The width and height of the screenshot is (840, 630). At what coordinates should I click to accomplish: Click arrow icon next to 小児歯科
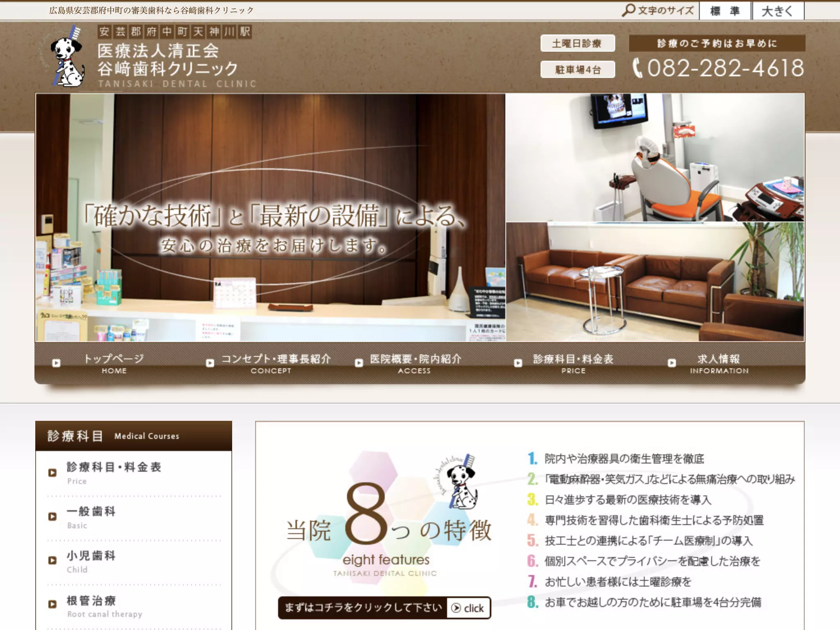point(52,560)
